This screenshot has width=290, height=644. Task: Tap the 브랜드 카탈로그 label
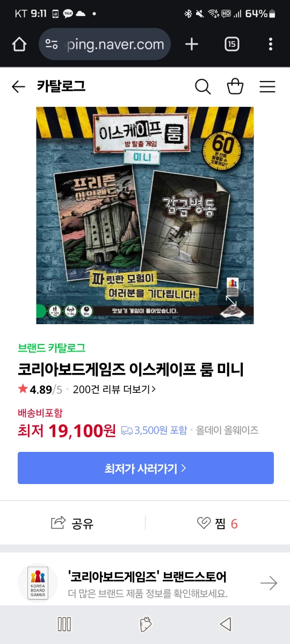pos(52,348)
